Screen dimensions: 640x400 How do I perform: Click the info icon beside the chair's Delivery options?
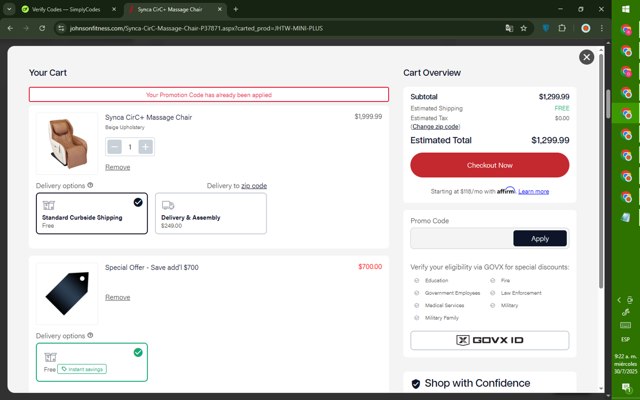pos(90,185)
